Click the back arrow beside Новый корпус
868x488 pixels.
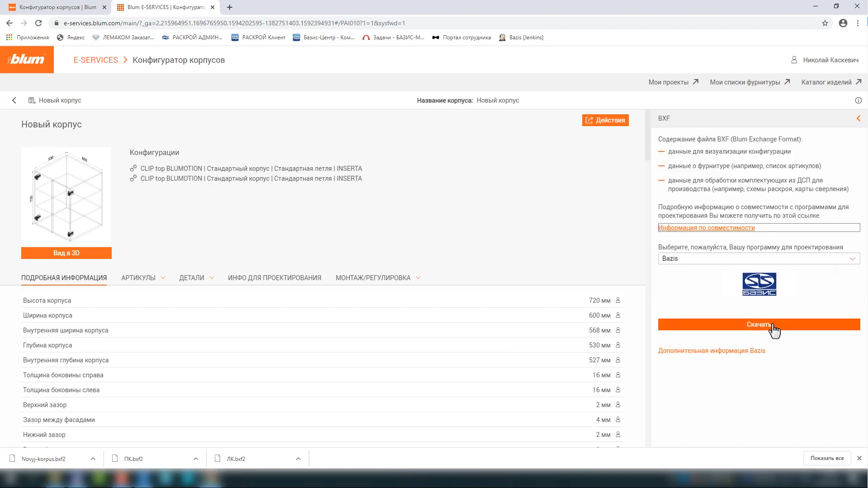point(14,100)
